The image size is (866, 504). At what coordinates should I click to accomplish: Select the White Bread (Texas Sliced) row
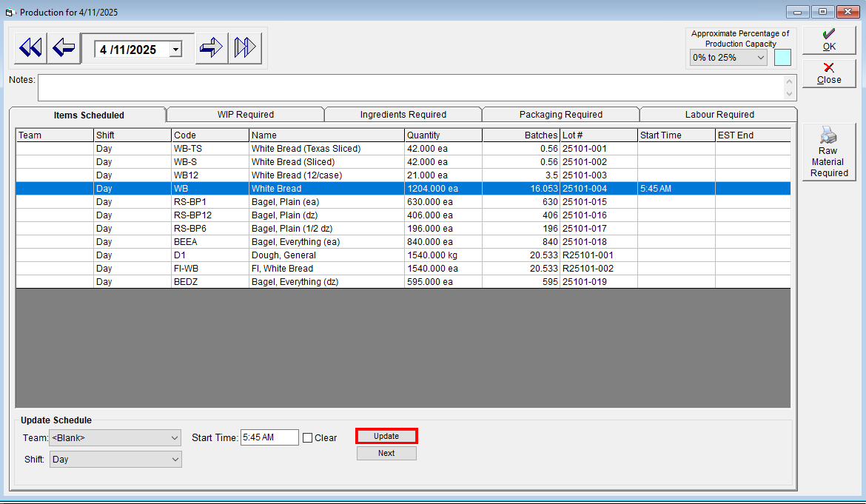(x=403, y=149)
